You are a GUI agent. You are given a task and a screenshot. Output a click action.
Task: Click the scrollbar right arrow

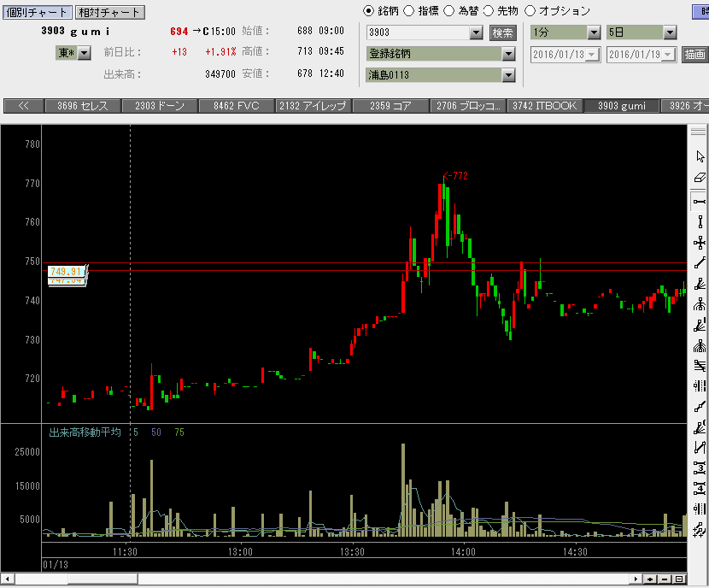pos(636,579)
